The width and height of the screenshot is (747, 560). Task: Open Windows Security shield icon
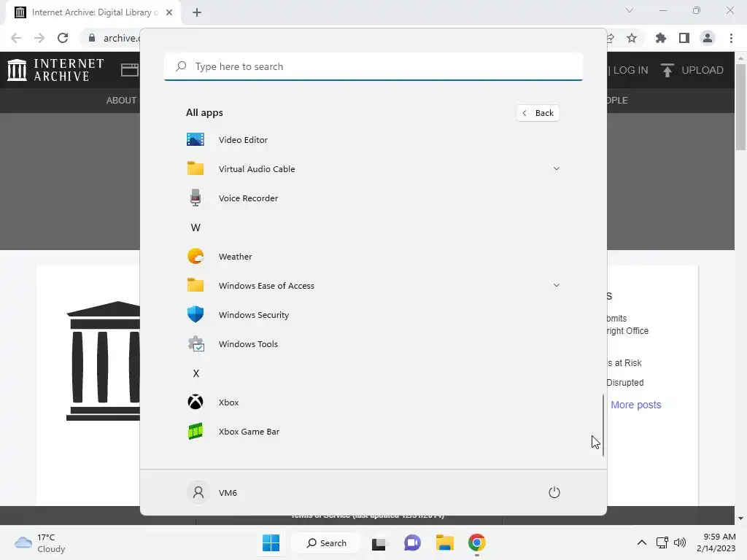[x=196, y=314]
